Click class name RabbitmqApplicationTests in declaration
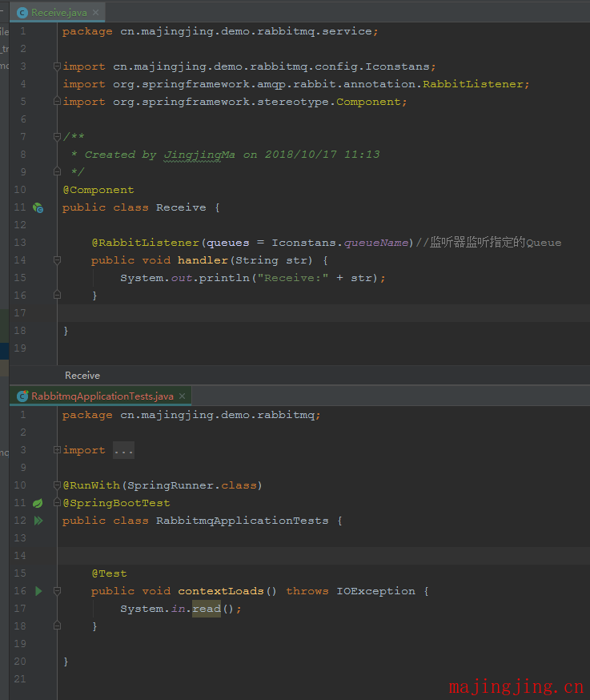 [x=243, y=521]
